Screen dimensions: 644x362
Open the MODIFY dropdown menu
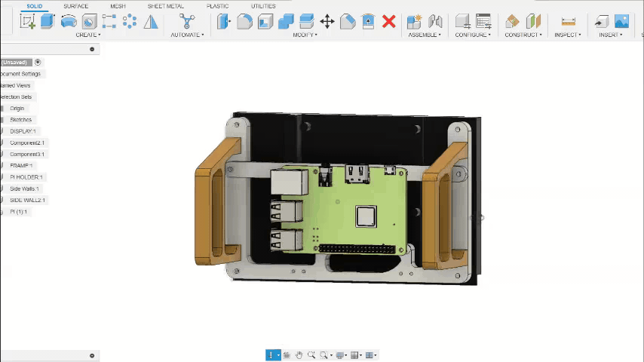(305, 35)
